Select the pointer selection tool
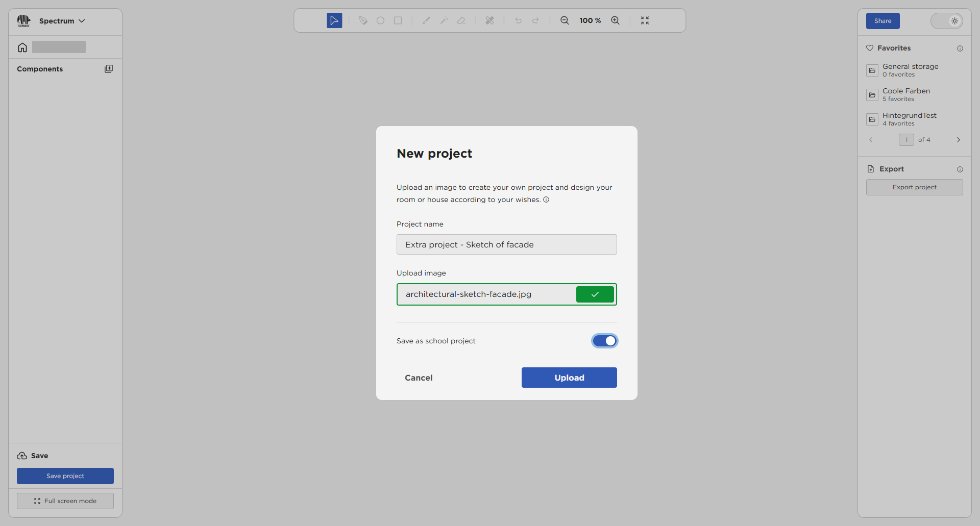 [334, 20]
